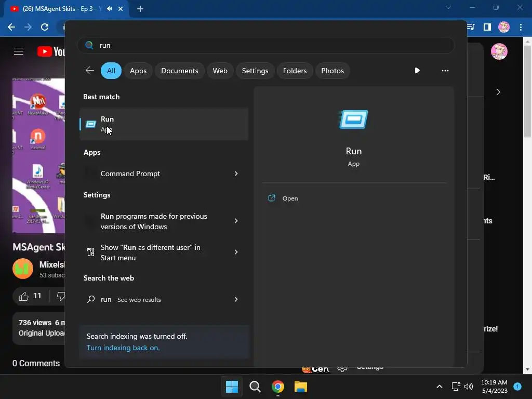Viewport: 532px width, 399px height.
Task: Open the Run best match result
Action: pos(164,124)
